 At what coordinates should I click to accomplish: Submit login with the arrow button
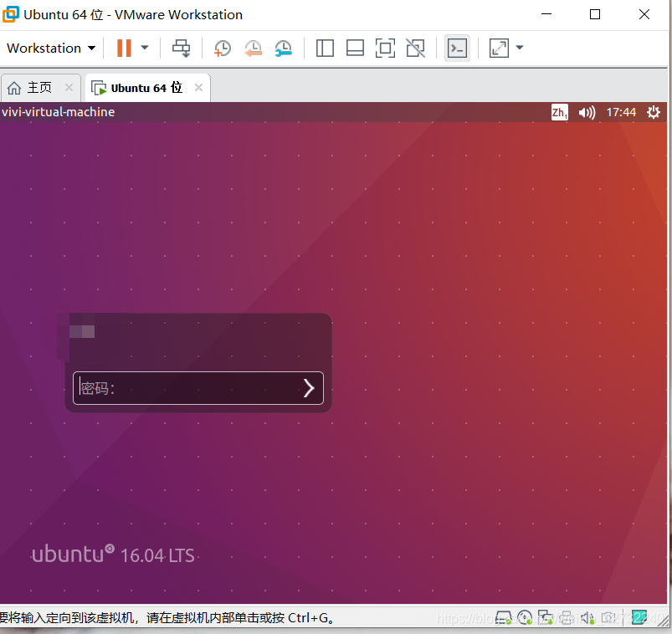309,388
